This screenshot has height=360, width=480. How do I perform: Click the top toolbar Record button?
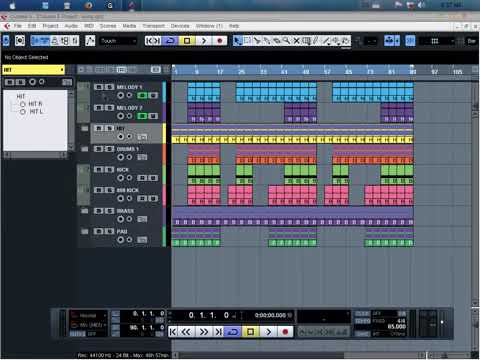(219, 41)
